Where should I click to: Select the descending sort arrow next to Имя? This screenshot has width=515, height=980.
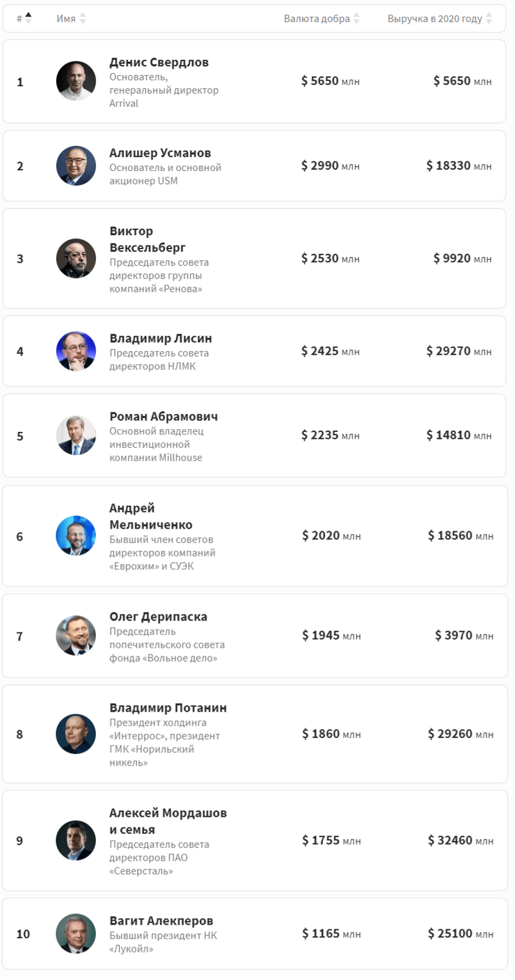pyautogui.click(x=82, y=21)
